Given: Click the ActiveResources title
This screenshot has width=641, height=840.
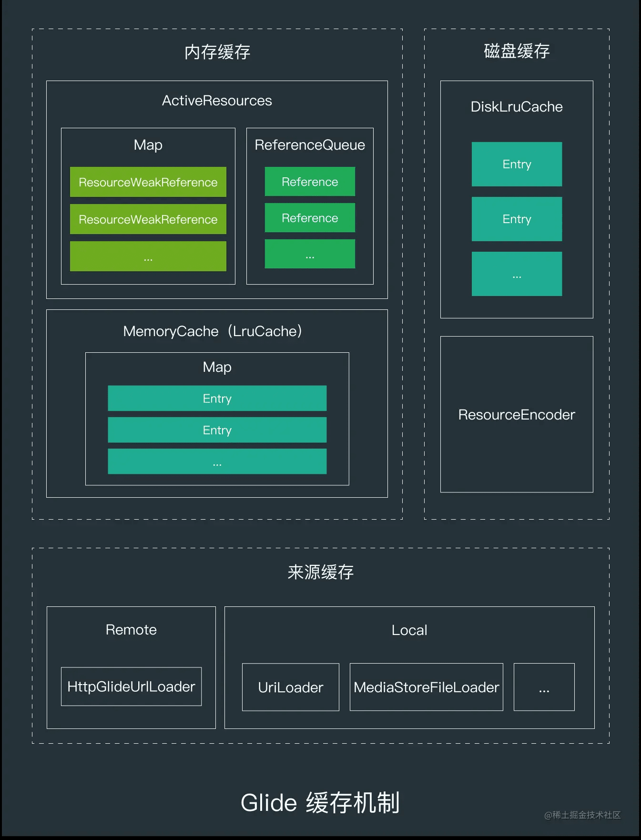Looking at the screenshot, I should tap(217, 101).
